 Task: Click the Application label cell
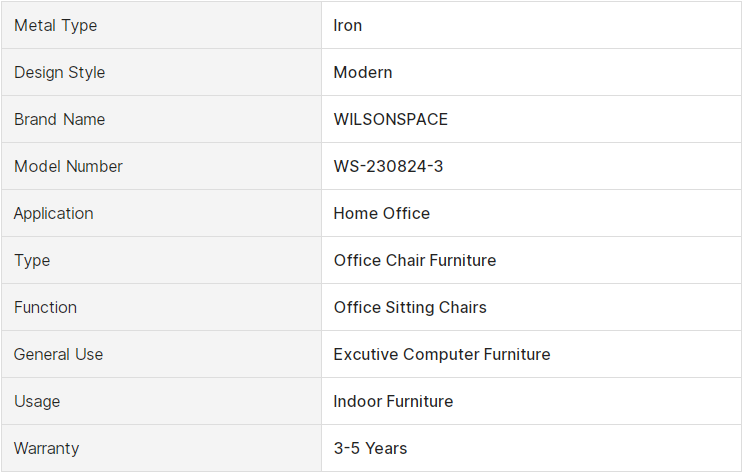(161, 213)
